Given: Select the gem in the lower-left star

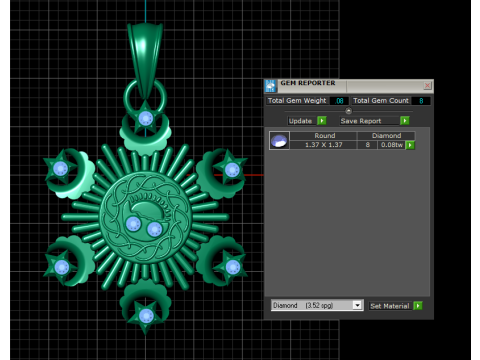Looking at the screenshot, I should point(62,267).
